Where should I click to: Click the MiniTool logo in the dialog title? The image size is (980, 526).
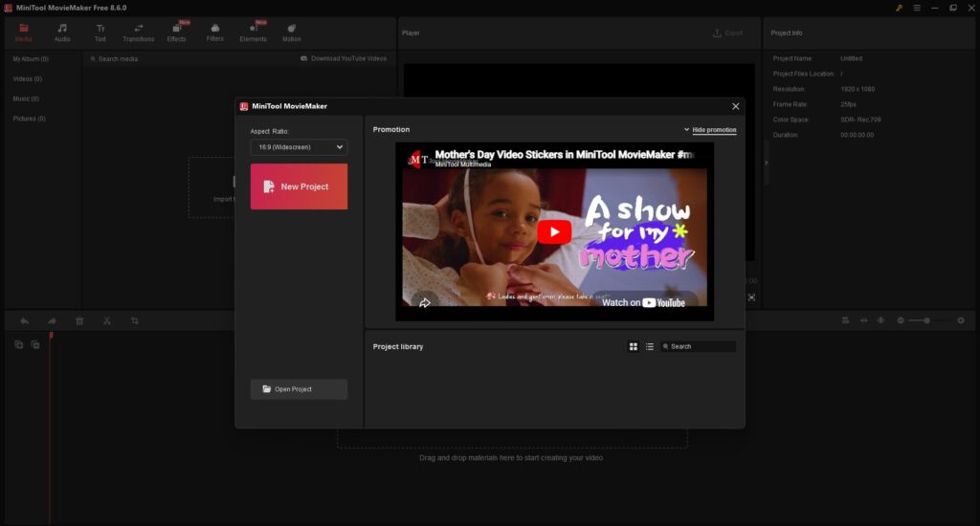coord(244,106)
